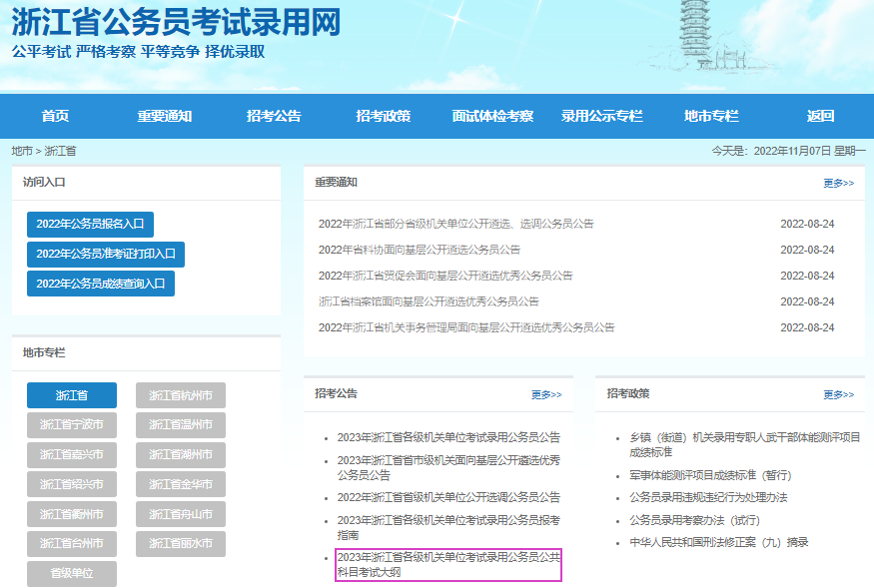Select 面试体检考察 in the top navigation

pyautogui.click(x=491, y=116)
